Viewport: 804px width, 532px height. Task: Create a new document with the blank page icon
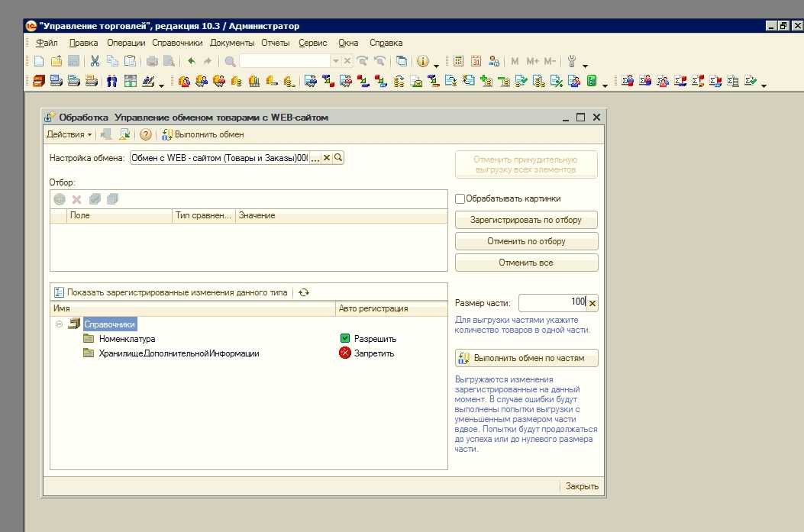pos(39,62)
